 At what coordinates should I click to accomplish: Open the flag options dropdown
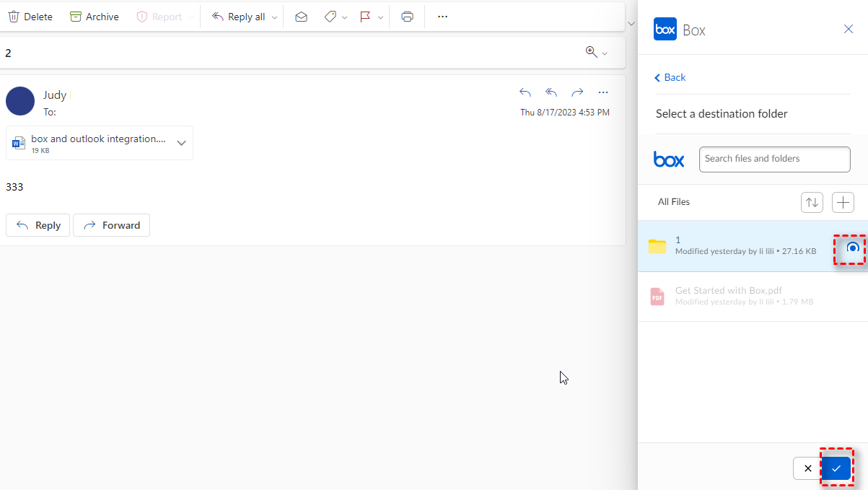[380, 17]
